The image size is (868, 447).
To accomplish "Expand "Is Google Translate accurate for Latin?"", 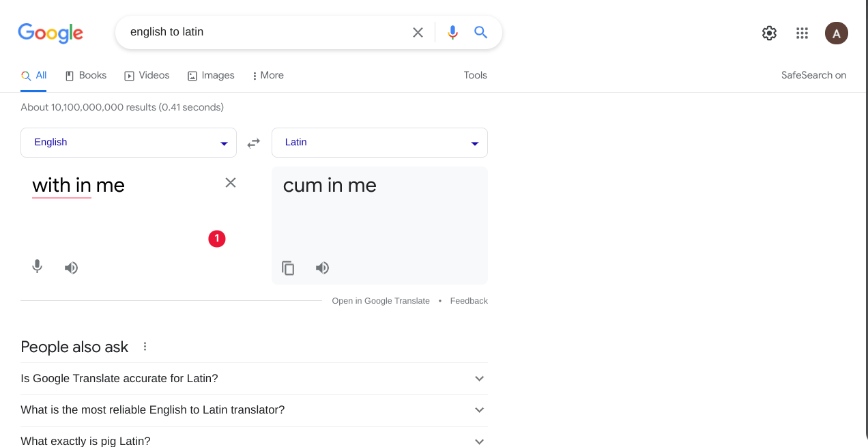I will pyautogui.click(x=254, y=378).
